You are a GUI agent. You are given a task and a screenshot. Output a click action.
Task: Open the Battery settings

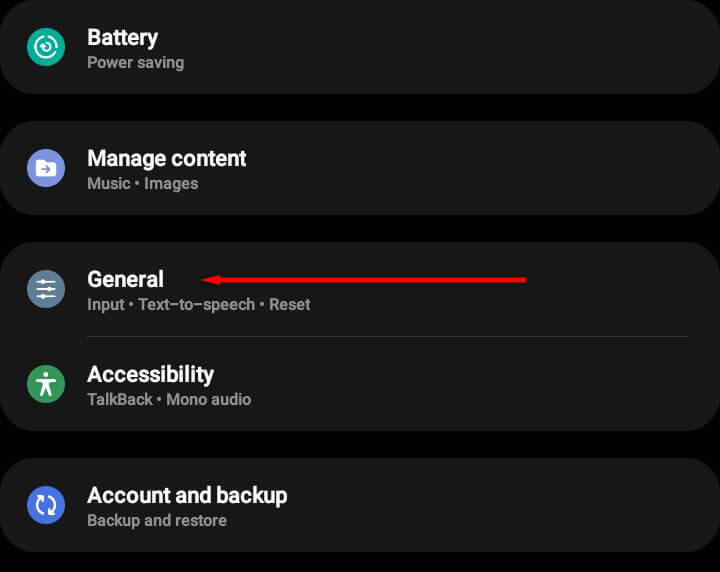pyautogui.click(x=122, y=38)
